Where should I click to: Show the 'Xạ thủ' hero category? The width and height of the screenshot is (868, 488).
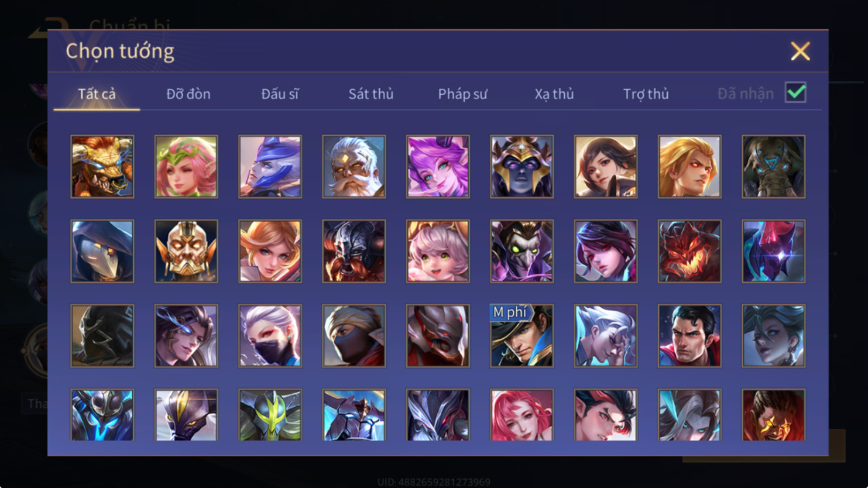(x=554, y=94)
